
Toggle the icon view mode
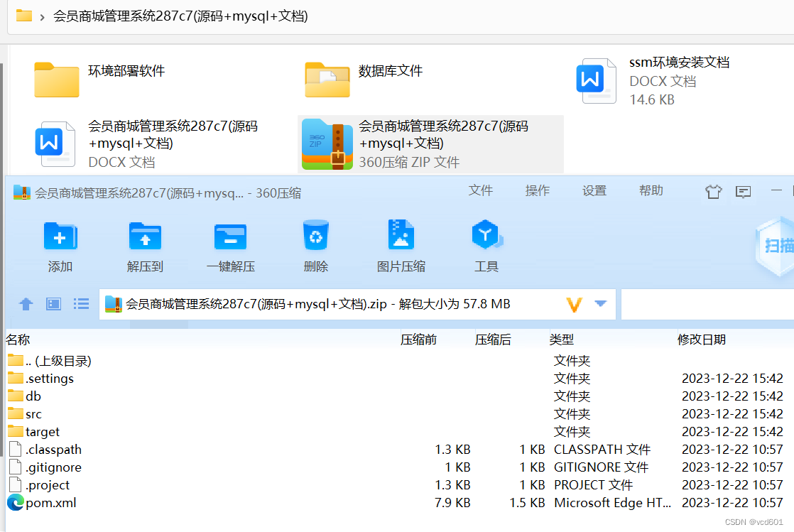click(x=53, y=304)
